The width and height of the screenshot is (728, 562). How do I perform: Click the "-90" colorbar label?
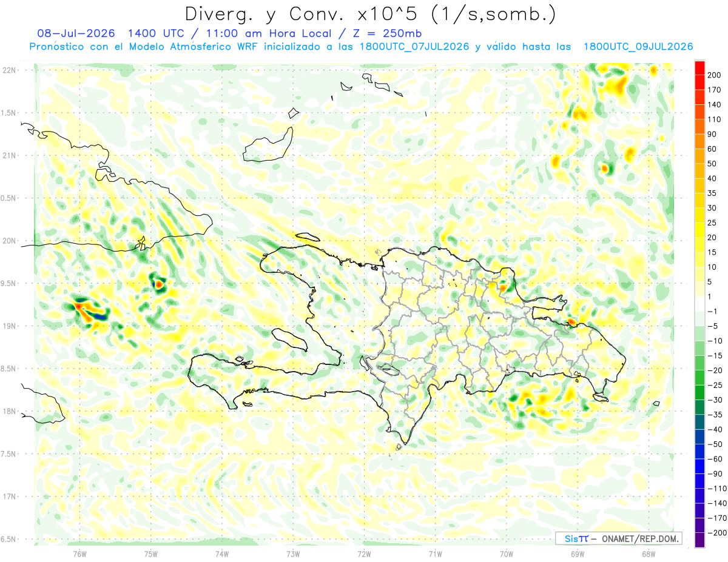coord(716,473)
